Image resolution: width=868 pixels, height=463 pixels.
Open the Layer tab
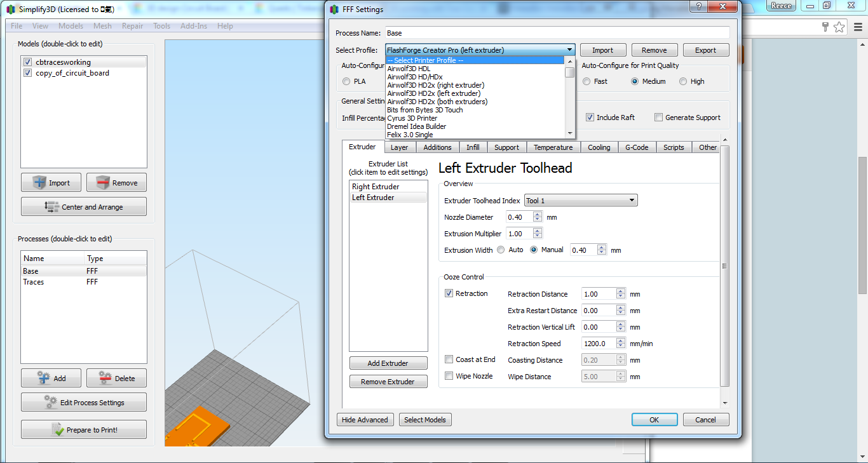click(x=400, y=147)
